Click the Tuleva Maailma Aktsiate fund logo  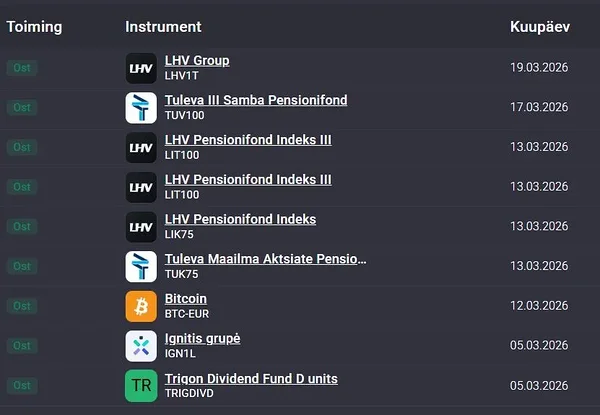click(x=141, y=267)
